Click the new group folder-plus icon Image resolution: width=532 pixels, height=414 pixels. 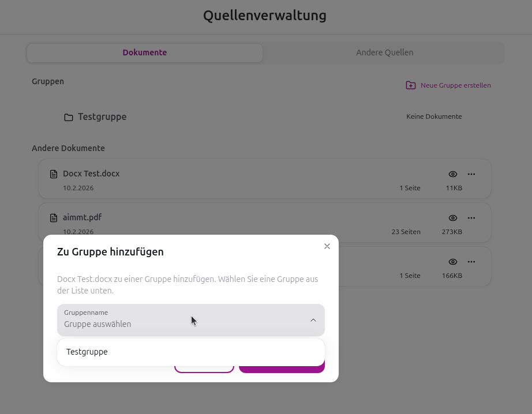point(410,85)
